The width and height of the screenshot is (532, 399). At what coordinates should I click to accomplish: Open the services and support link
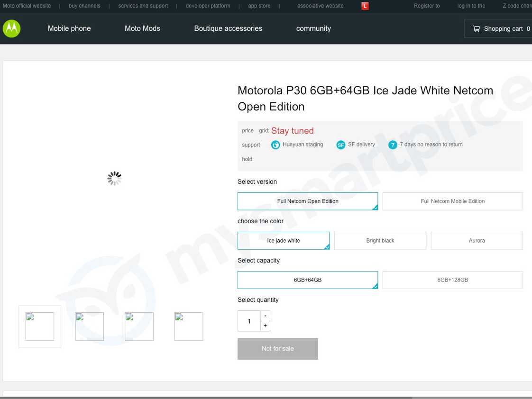point(143,6)
